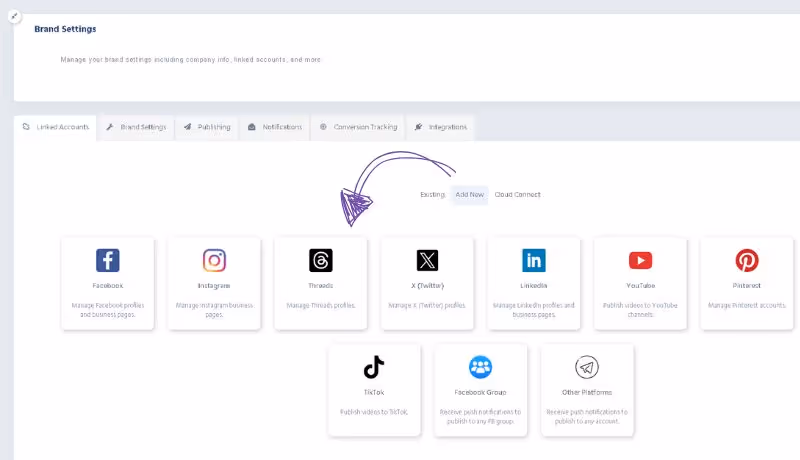Click the Other Platforms paper plane icon
The image size is (800, 460).
[587, 367]
